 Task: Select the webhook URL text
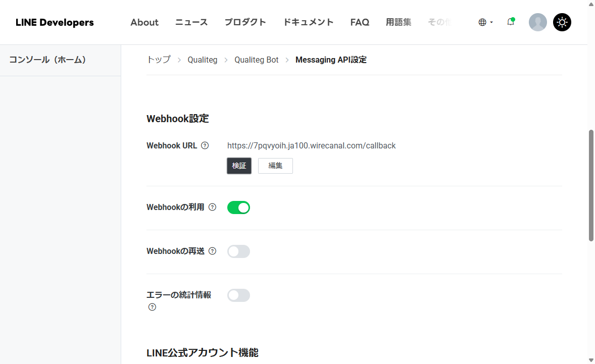[x=312, y=145]
